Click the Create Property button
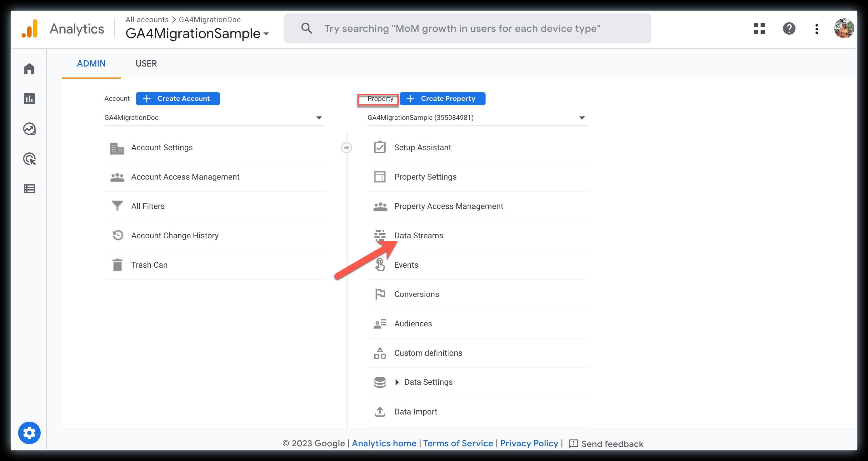Viewport: 868px width, 461px height. (x=442, y=98)
